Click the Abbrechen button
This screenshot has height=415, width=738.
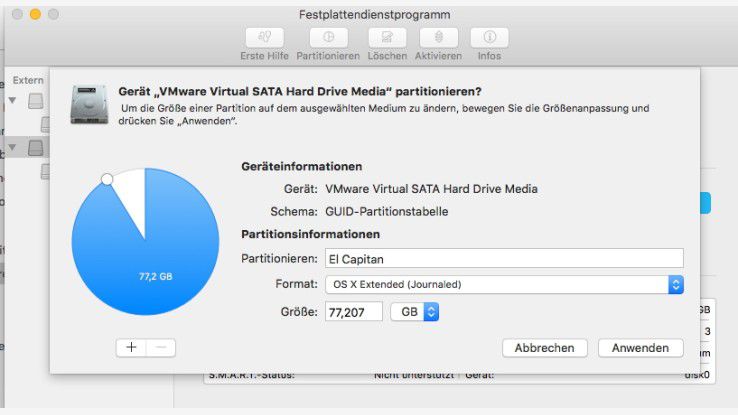click(545, 348)
